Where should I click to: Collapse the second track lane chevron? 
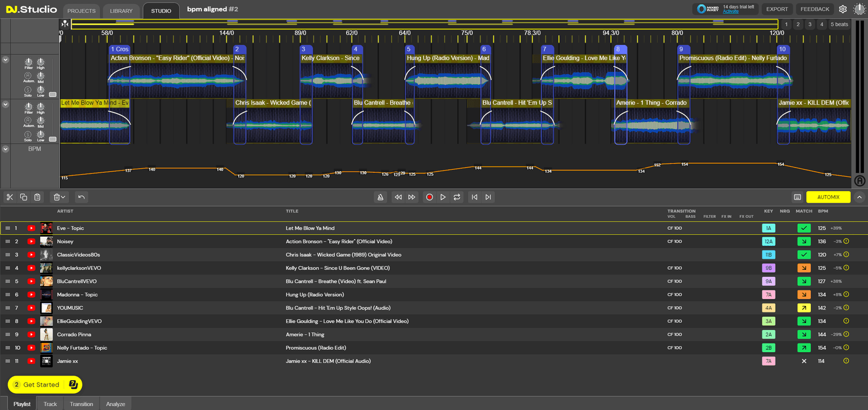(5, 105)
